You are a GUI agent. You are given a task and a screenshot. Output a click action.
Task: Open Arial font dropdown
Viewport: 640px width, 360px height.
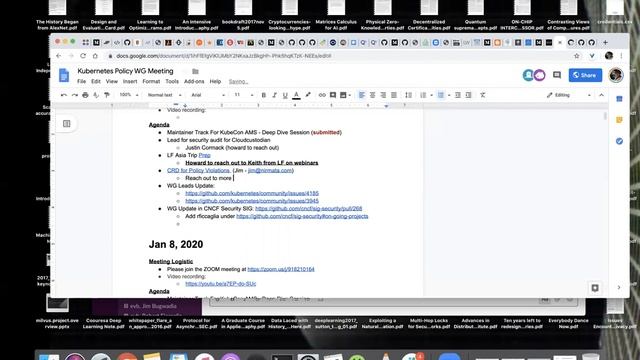click(208, 95)
